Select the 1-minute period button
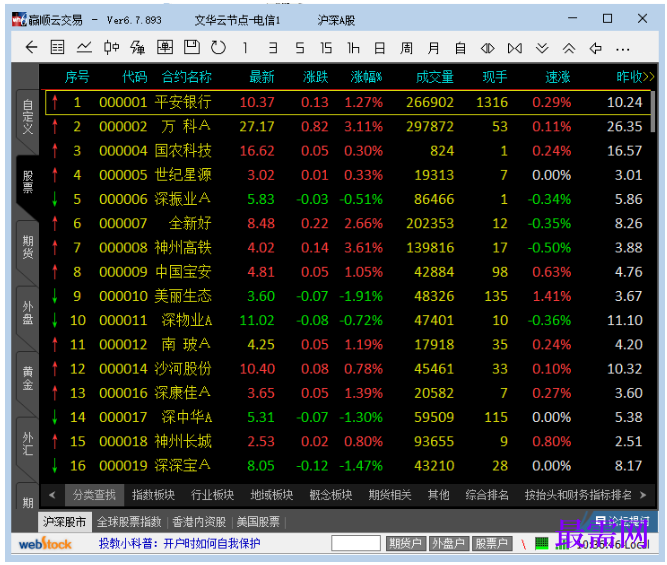 click(x=245, y=48)
